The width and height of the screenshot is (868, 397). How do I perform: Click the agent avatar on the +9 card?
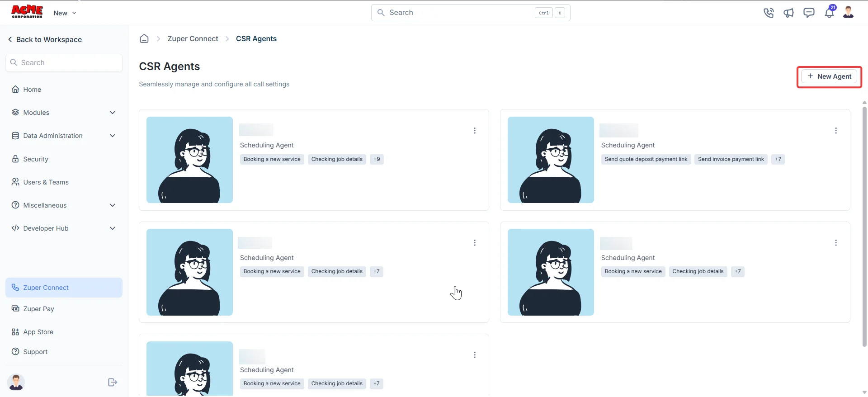point(189,160)
